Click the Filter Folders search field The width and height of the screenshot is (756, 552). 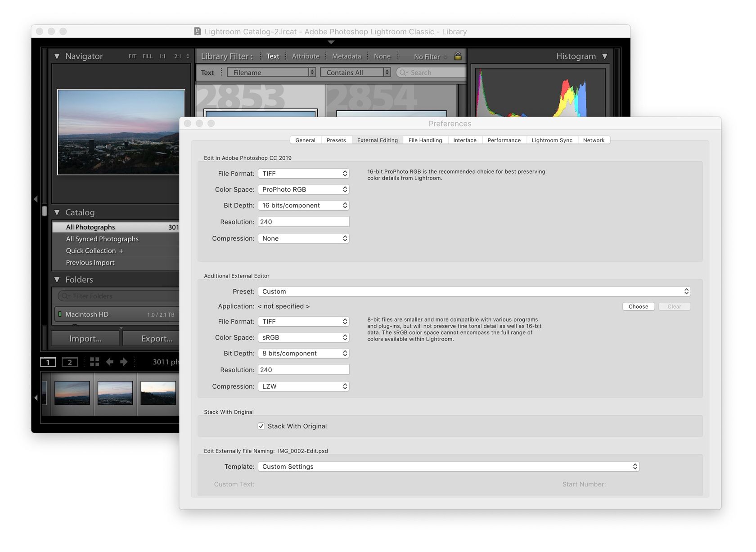click(119, 296)
